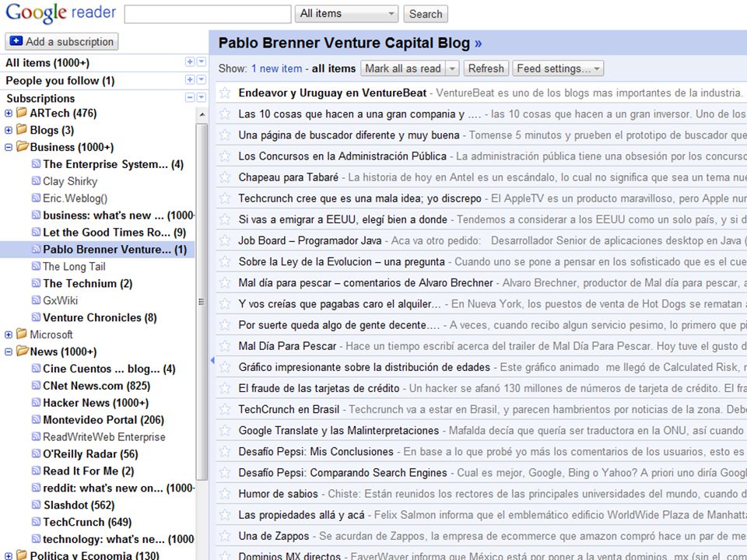Click the star icon beside 'Gráfico impresionante'
Viewport: 747px width, 560px height.
(225, 367)
